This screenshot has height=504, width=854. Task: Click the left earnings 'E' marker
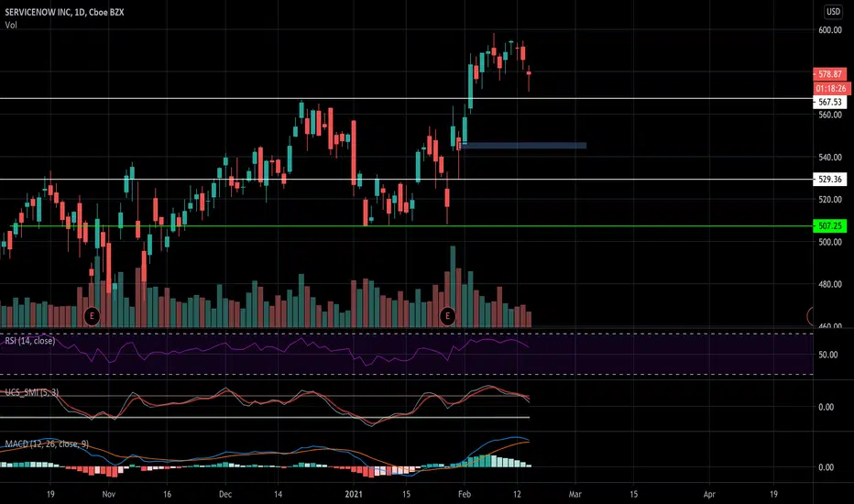pos(92,316)
